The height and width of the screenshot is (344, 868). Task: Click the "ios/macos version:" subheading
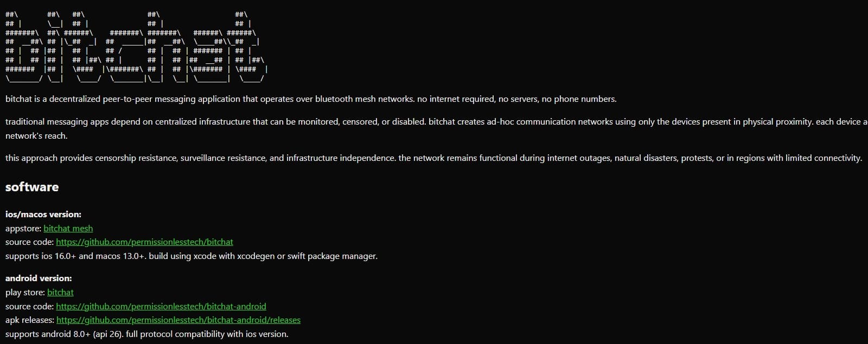point(43,215)
